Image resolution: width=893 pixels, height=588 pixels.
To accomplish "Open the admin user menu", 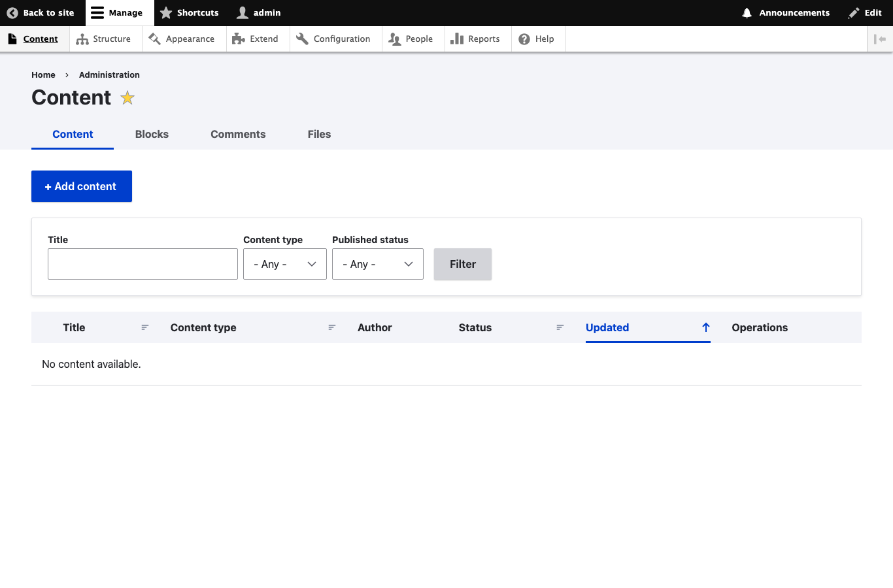I will click(x=259, y=13).
